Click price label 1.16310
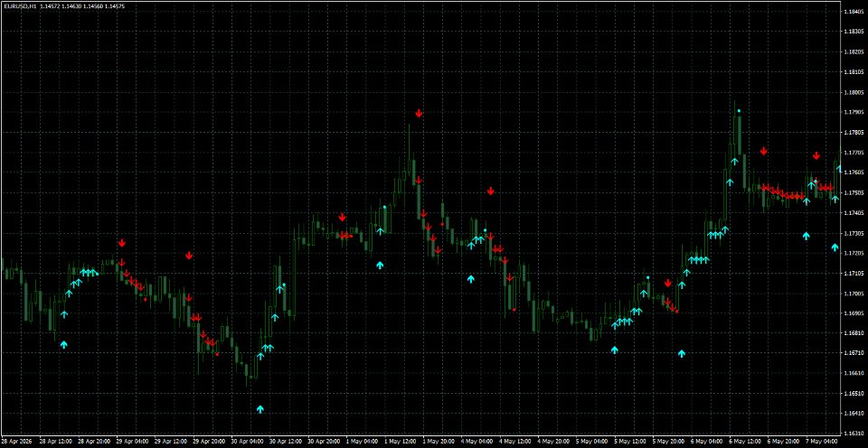Viewport: 868px width, 448px height. coord(853,433)
